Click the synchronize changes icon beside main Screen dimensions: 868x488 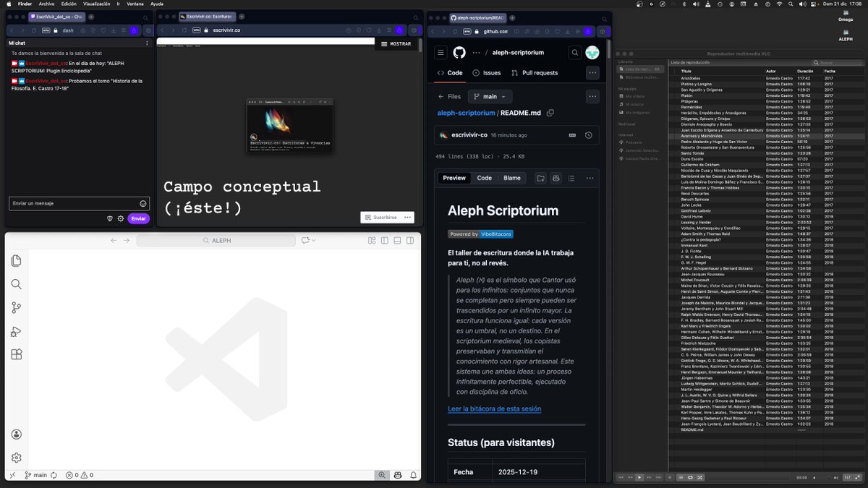[x=54, y=475]
